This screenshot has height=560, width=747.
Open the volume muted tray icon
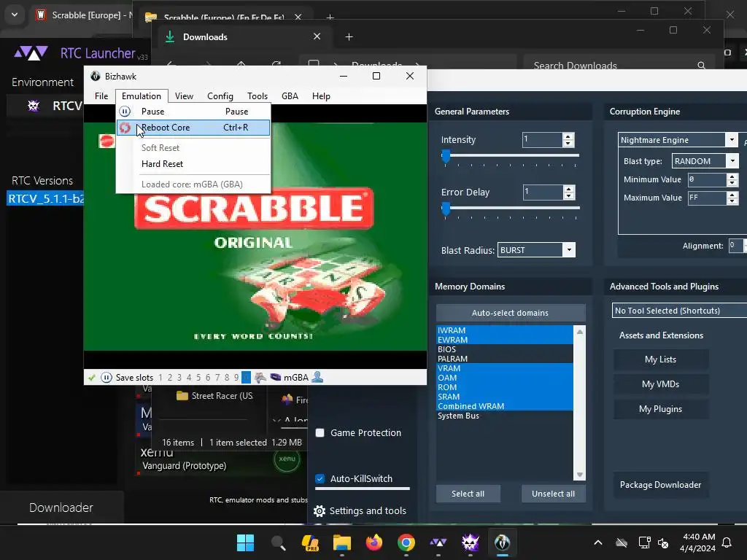click(662, 542)
